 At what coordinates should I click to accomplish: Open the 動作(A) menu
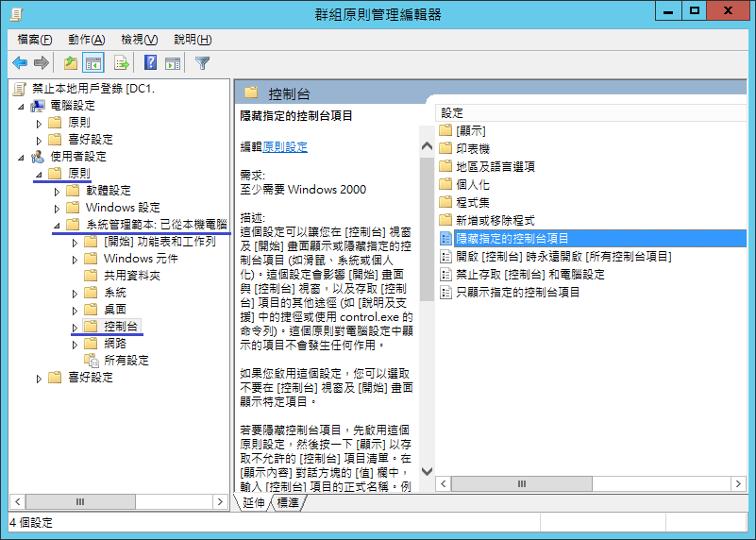pos(86,40)
